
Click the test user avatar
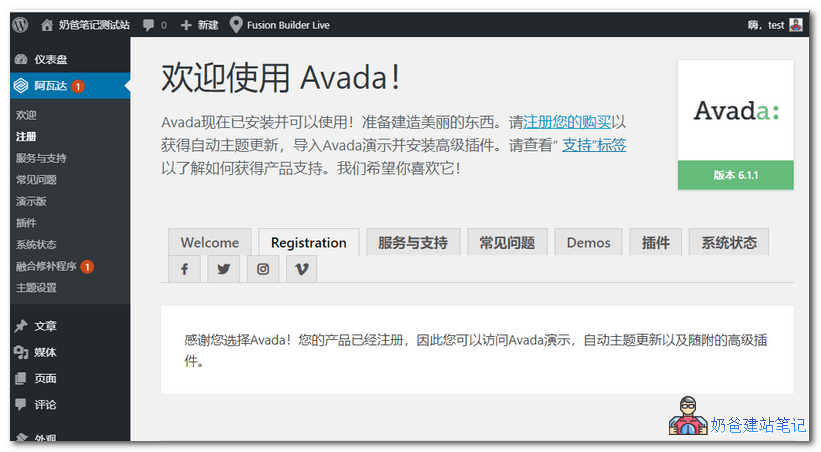coord(796,25)
